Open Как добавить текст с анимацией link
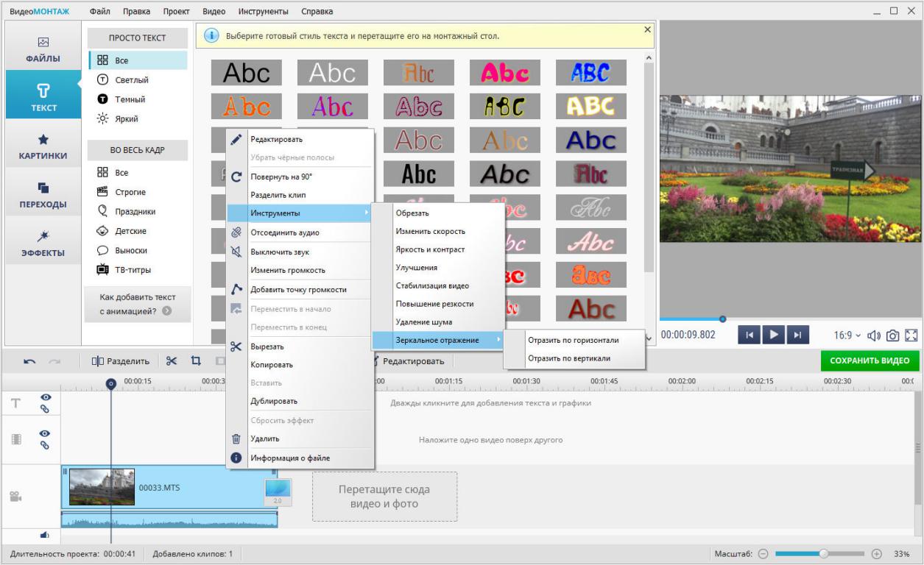Image resolution: width=924 pixels, height=565 pixels. (138, 304)
